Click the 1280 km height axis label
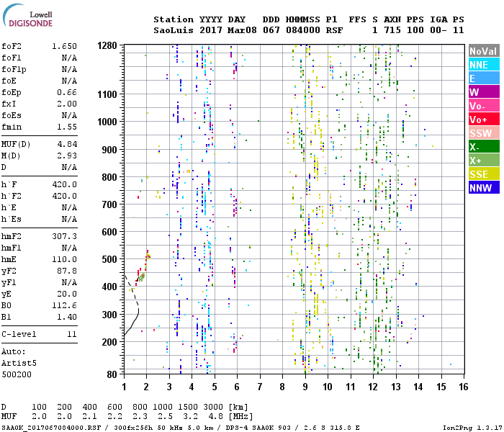Image resolution: width=504 pixels, height=432 pixels. tap(107, 45)
